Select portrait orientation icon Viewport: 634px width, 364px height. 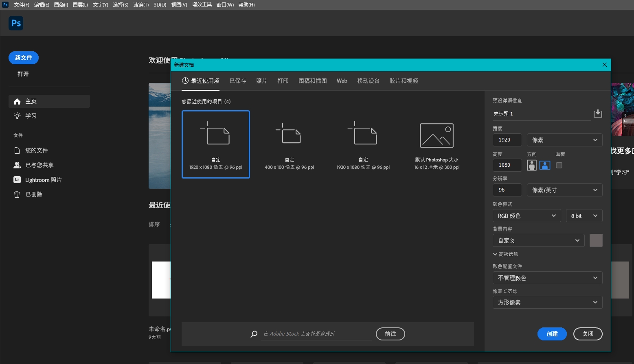[531, 165]
